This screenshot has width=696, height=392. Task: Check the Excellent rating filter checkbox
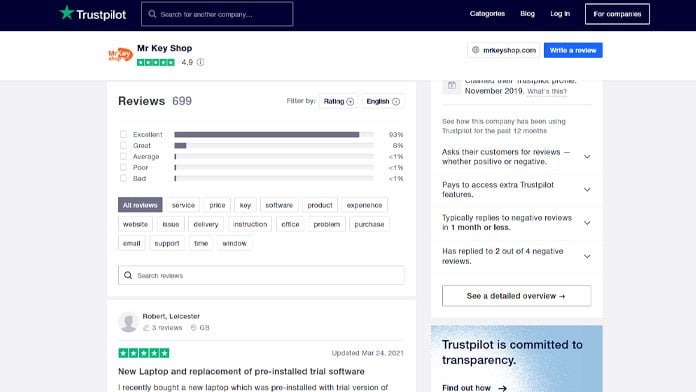(x=123, y=134)
